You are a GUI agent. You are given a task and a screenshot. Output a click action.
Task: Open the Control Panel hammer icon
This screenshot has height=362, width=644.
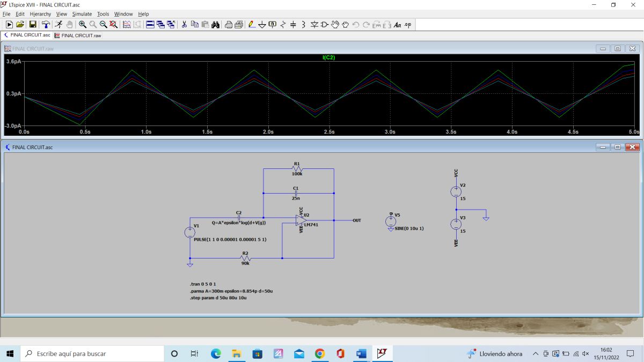[x=46, y=25]
